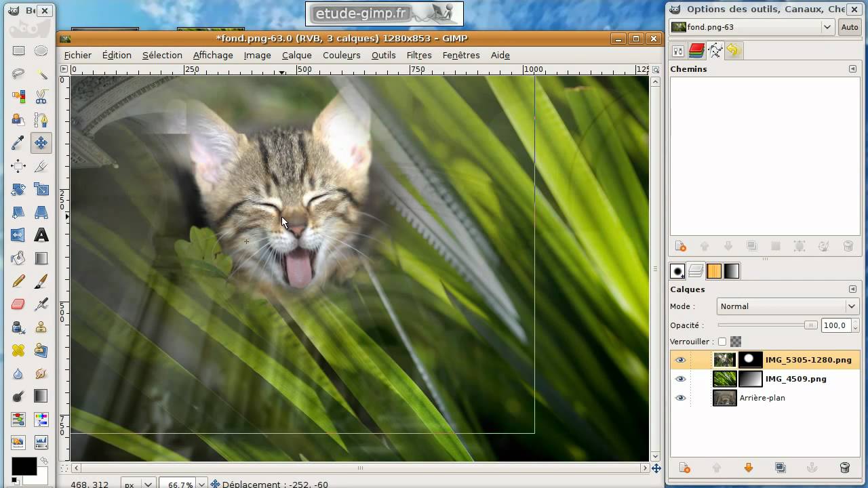
Task: Open the Calque menu
Action: click(297, 55)
